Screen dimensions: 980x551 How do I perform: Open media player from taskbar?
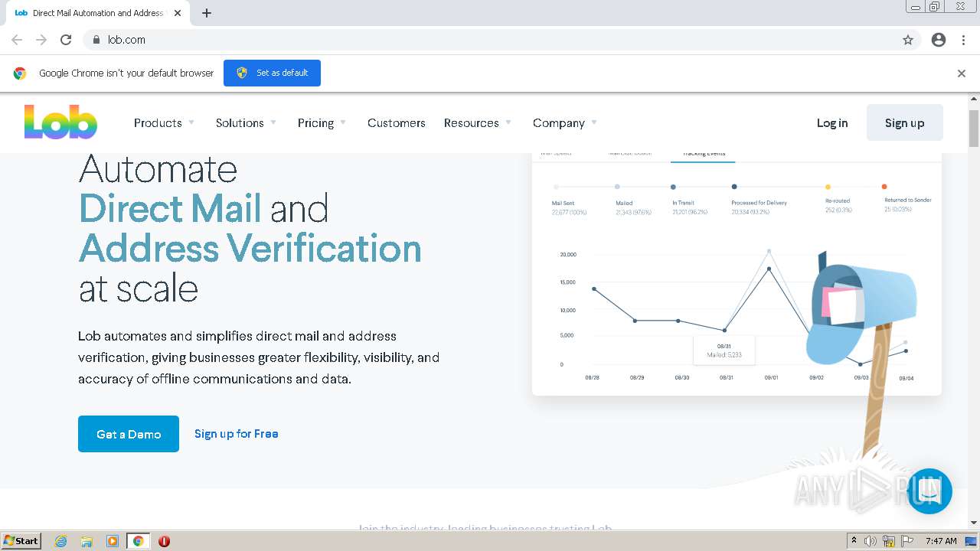(x=113, y=541)
